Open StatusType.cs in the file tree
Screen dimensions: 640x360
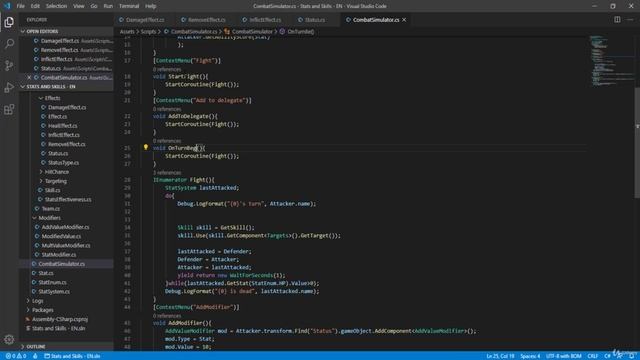coord(63,163)
